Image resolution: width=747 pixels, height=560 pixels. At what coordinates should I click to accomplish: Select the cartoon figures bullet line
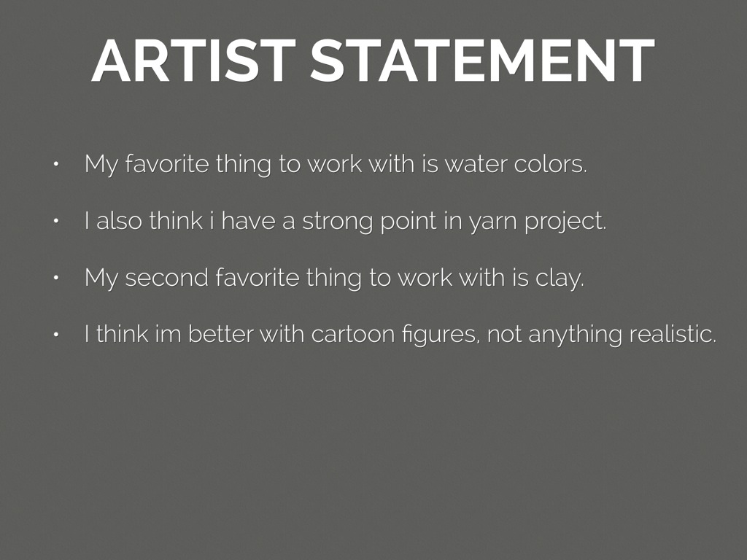(400, 335)
